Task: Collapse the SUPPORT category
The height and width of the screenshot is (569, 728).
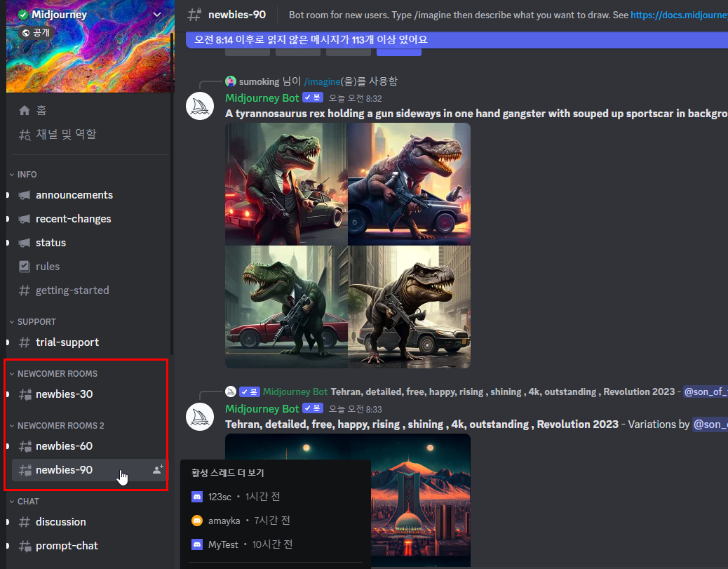Action: (x=32, y=321)
